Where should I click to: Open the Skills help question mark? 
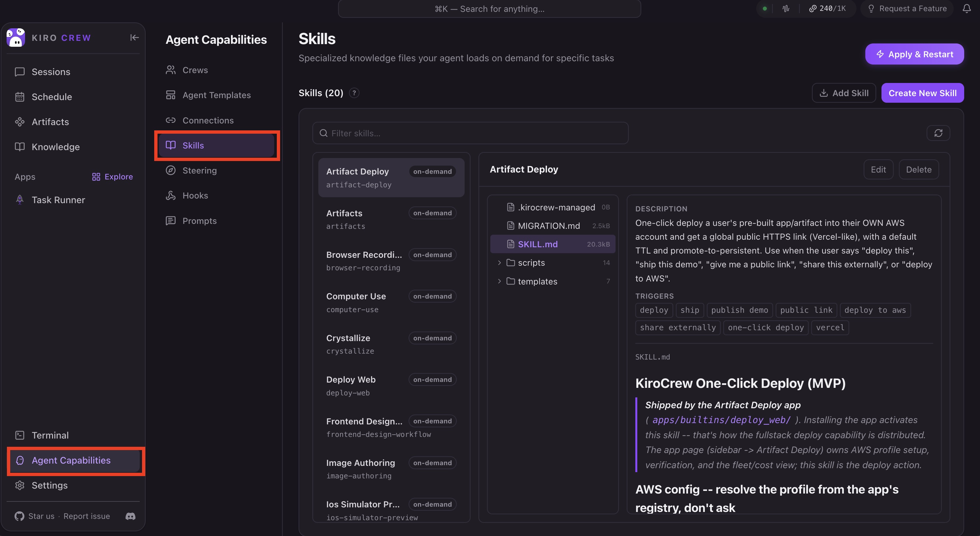(x=354, y=93)
